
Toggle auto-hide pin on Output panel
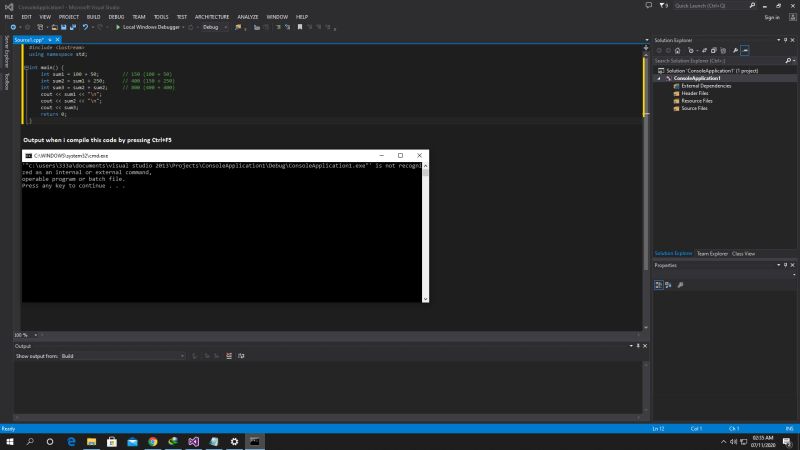point(638,346)
